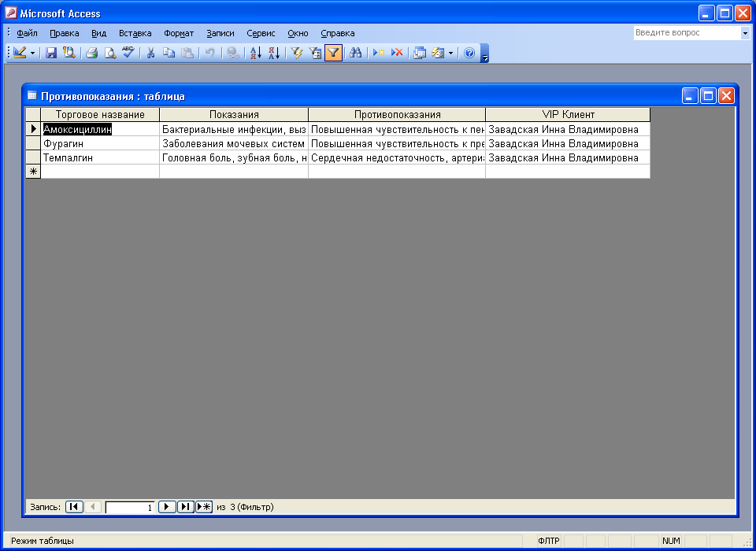Open Microsoft Access Help icon
This screenshot has width=756, height=551.
click(x=469, y=53)
